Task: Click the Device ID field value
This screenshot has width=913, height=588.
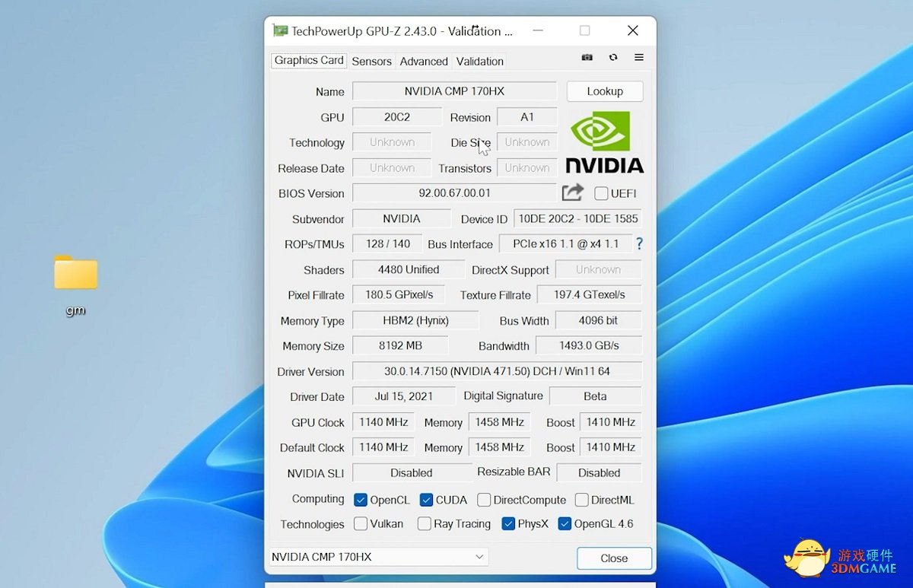Action: tap(578, 218)
